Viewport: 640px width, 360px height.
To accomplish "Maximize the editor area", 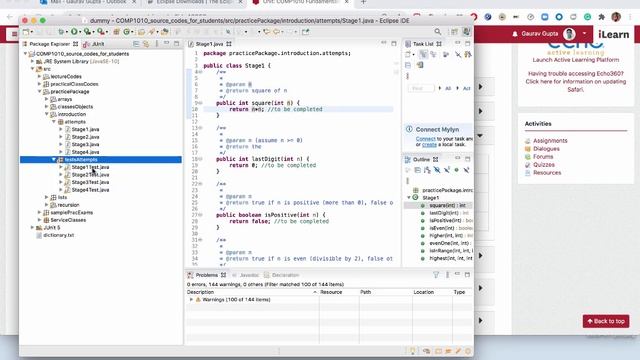I will click(394, 43).
